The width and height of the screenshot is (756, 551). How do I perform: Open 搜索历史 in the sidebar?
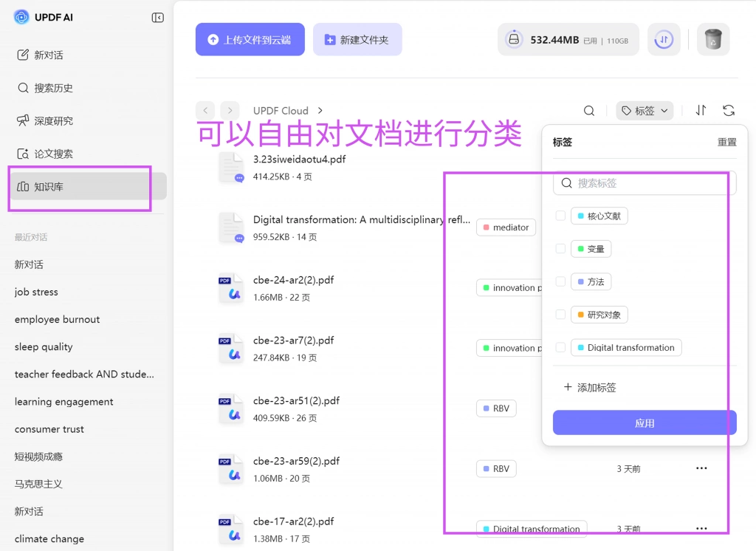[45, 88]
